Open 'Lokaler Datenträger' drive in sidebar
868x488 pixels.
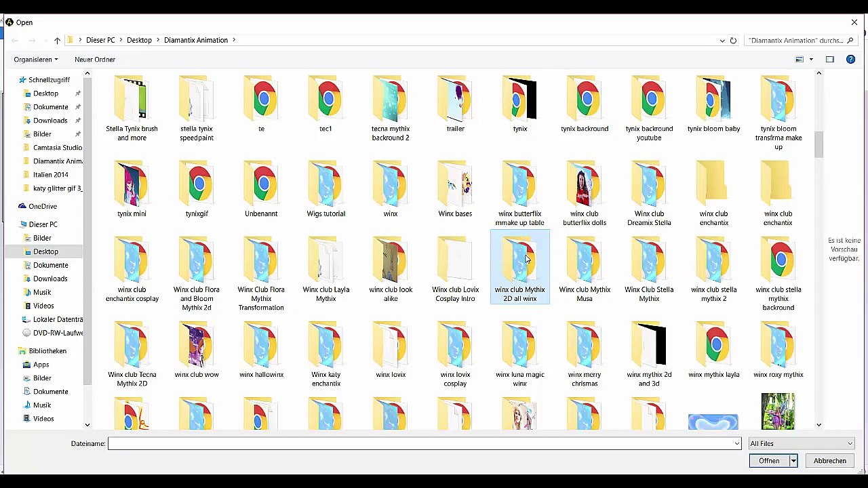click(58, 319)
